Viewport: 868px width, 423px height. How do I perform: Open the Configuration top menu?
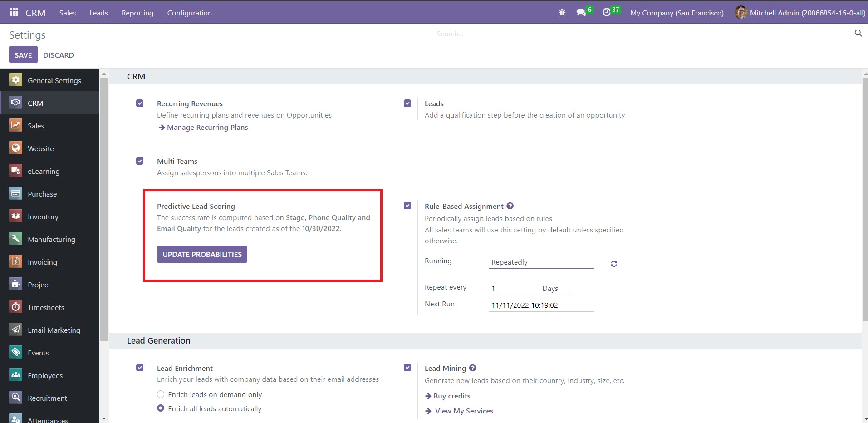tap(189, 13)
